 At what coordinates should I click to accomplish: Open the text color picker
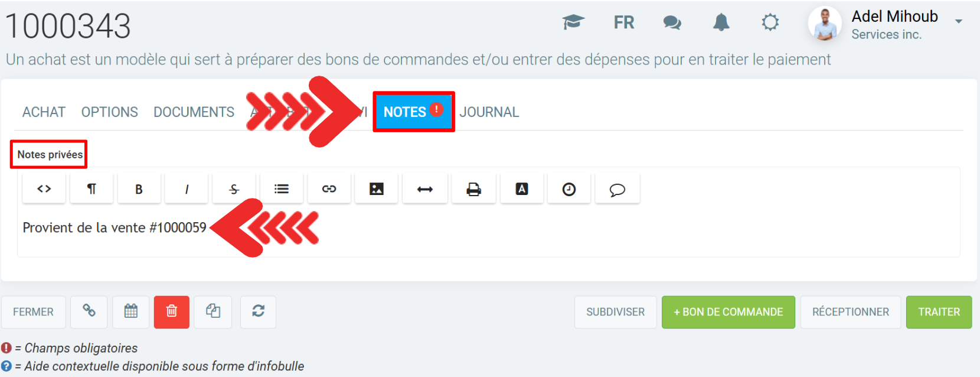pos(522,189)
